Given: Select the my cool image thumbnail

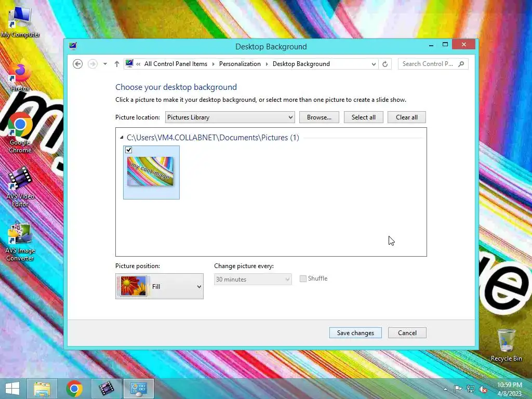Looking at the screenshot, I should click(150, 171).
